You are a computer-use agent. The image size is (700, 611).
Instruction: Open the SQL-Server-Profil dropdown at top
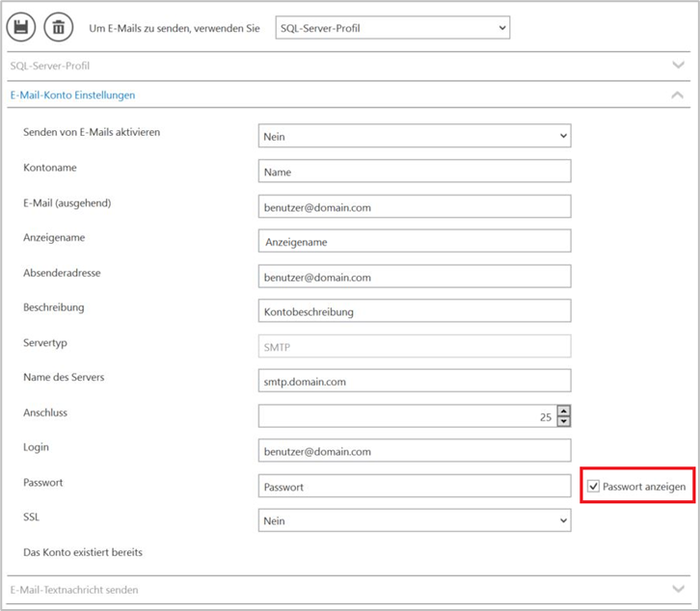[x=392, y=28]
